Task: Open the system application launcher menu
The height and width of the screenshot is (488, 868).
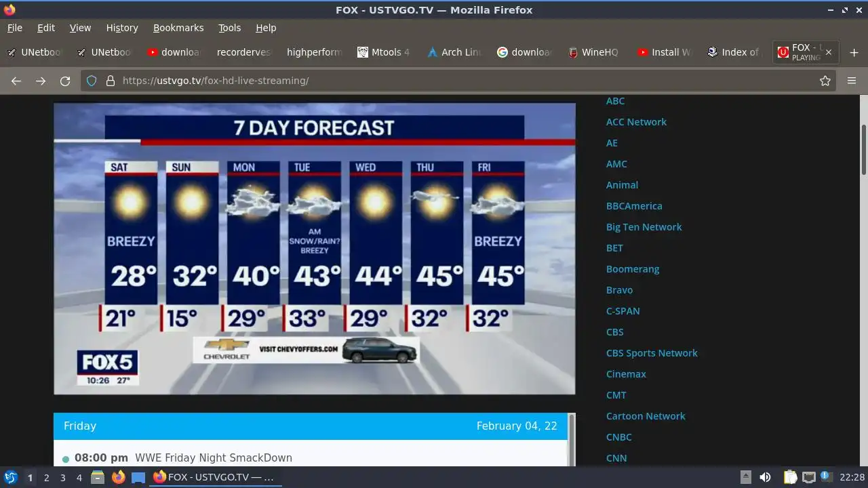Action: click(10, 477)
